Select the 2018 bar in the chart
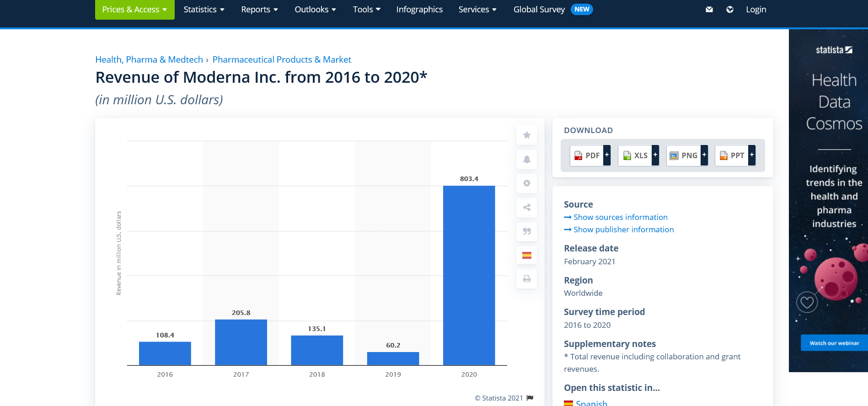868x406 pixels. point(317,350)
